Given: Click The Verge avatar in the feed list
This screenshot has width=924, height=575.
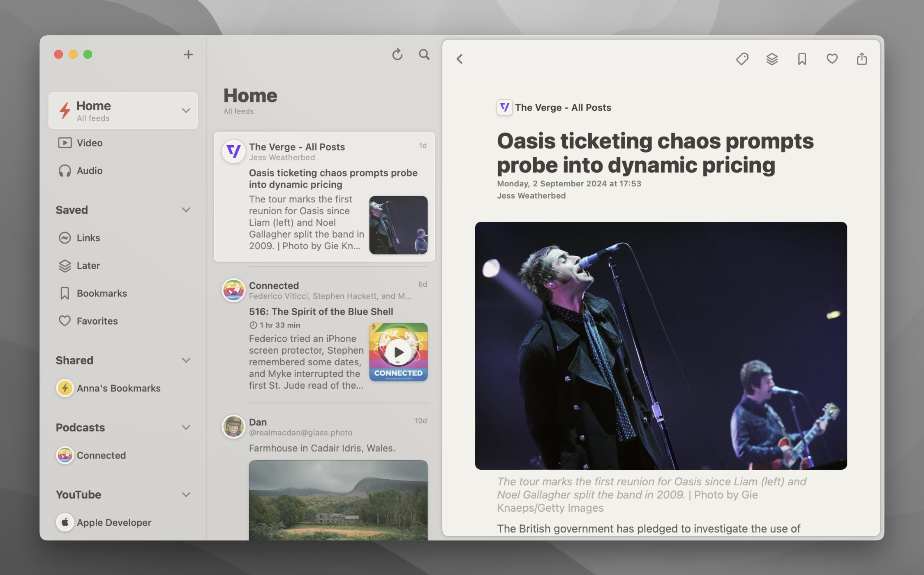Looking at the screenshot, I should tap(233, 151).
